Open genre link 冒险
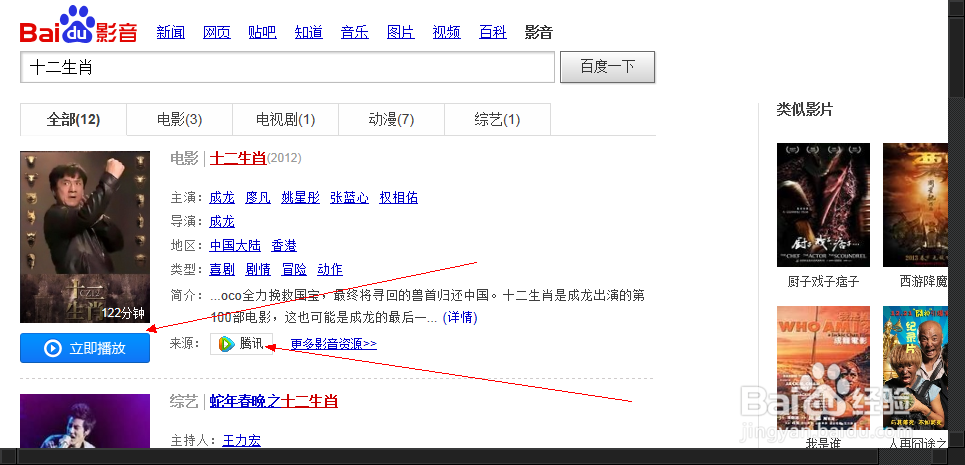 (294, 269)
